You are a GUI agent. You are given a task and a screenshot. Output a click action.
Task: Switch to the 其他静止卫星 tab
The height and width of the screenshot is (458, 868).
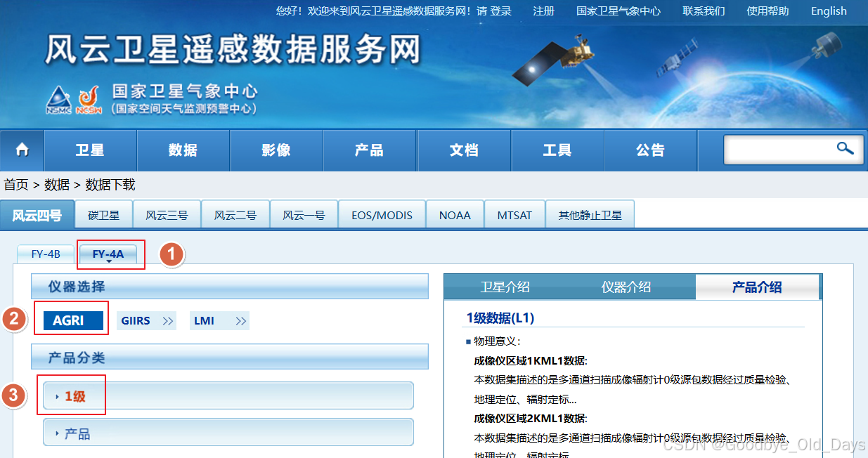click(x=590, y=215)
